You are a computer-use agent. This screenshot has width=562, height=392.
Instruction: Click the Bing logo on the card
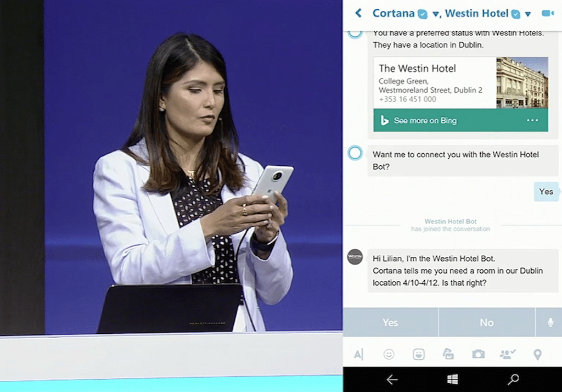(385, 120)
